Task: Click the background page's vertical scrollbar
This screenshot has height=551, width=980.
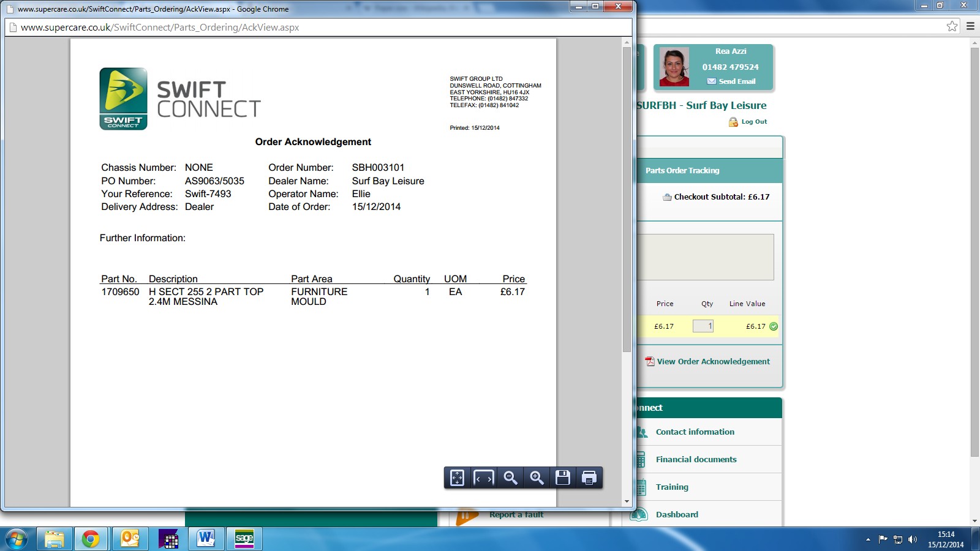Action: pyautogui.click(x=974, y=251)
